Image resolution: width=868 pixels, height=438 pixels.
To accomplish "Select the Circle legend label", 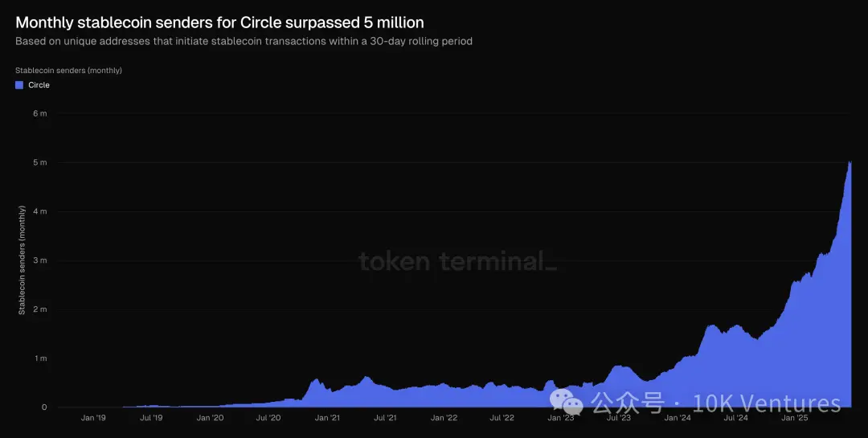I will (x=39, y=85).
